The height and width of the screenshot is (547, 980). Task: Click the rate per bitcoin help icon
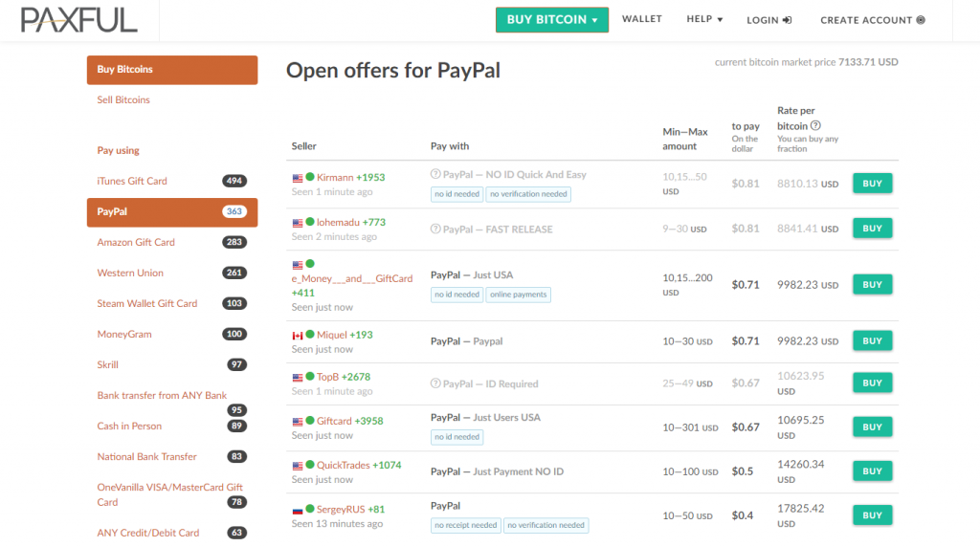(815, 125)
